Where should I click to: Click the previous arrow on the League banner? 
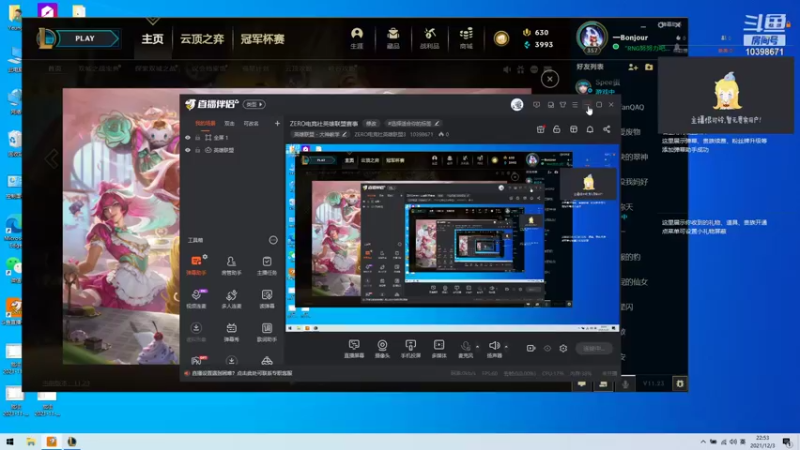coord(52,159)
